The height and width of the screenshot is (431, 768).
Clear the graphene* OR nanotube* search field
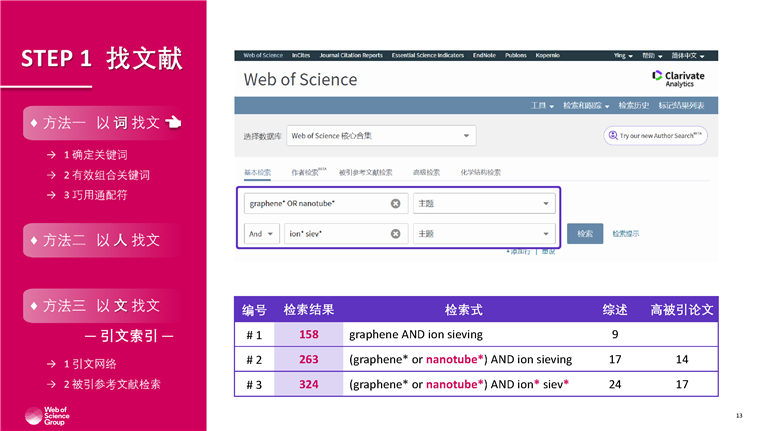pos(395,204)
